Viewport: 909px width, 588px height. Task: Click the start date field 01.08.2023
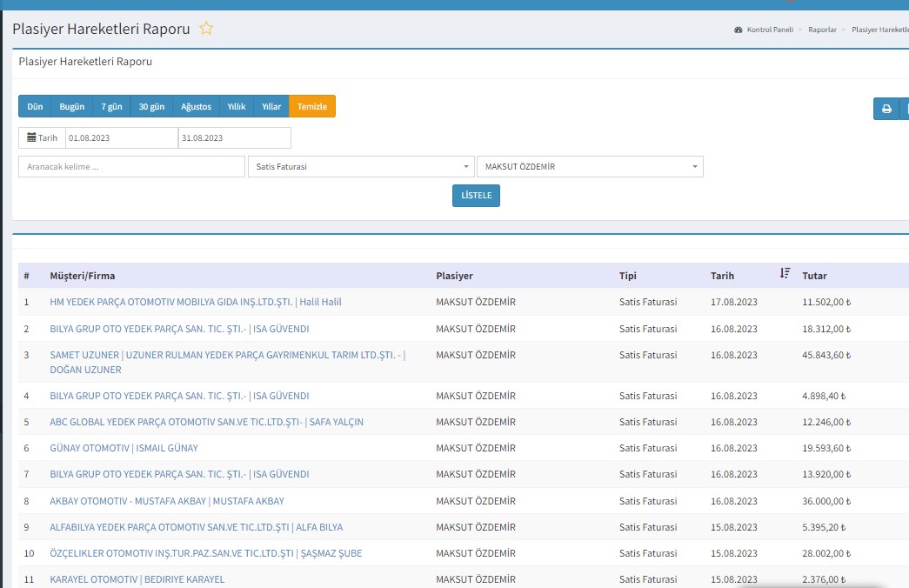click(x=121, y=138)
